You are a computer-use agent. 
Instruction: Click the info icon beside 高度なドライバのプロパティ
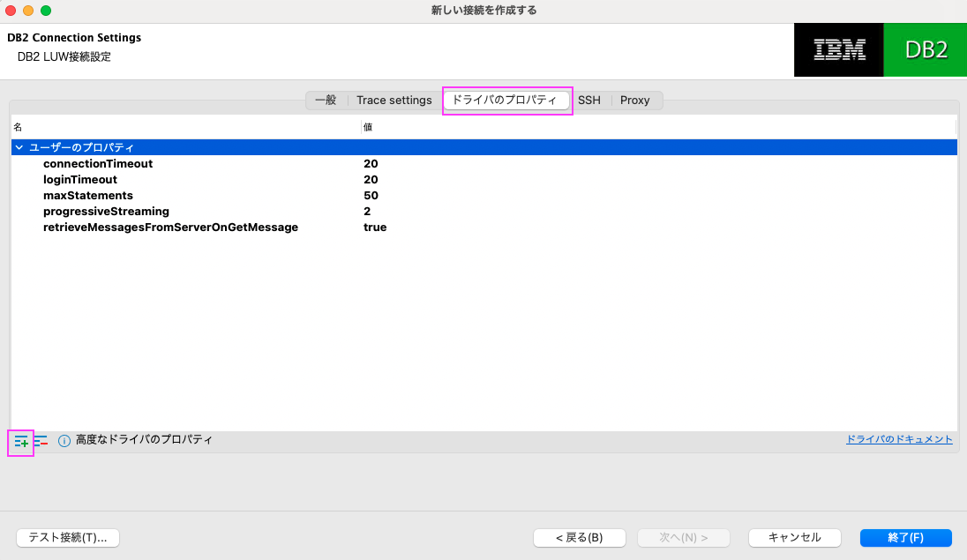pos(64,441)
